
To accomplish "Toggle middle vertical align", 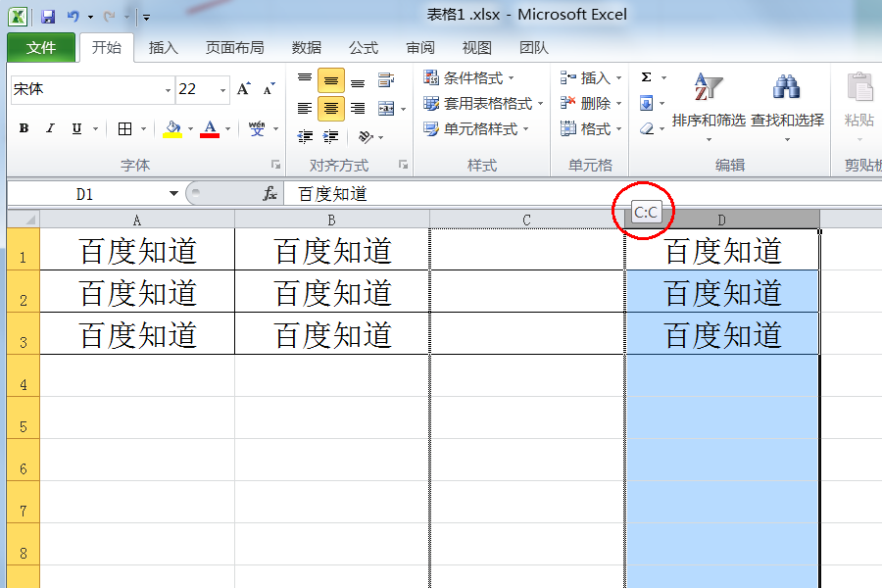I will 331,80.
